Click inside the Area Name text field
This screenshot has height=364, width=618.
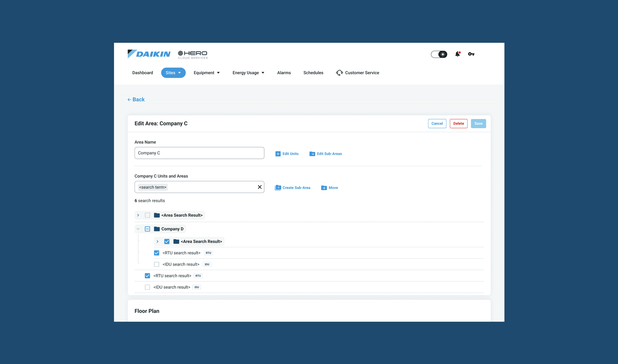point(199,153)
